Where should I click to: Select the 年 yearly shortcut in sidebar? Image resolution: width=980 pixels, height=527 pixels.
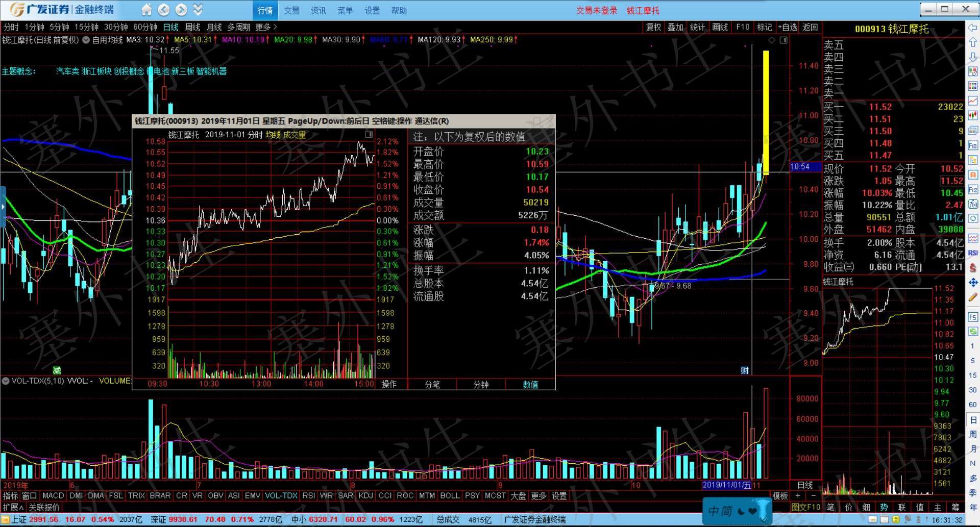click(973, 508)
